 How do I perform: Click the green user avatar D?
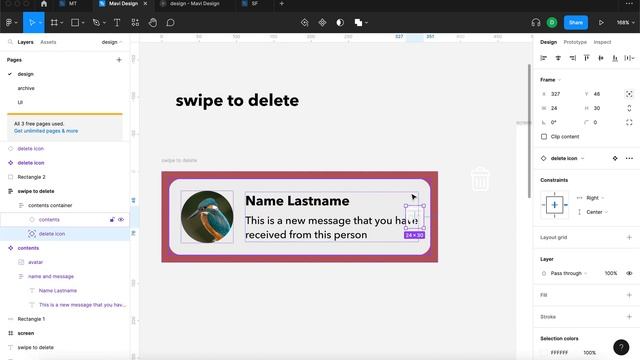(x=552, y=22)
